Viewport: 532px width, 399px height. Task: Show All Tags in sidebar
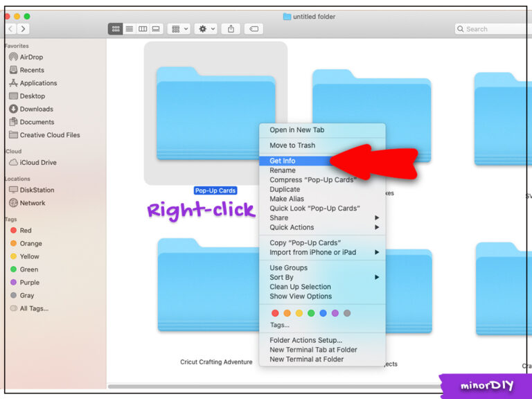pos(29,308)
